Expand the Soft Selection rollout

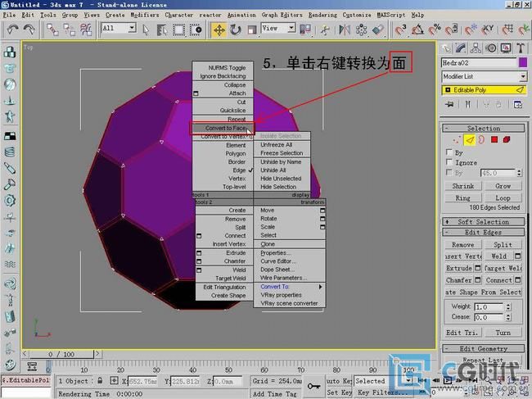tap(484, 222)
